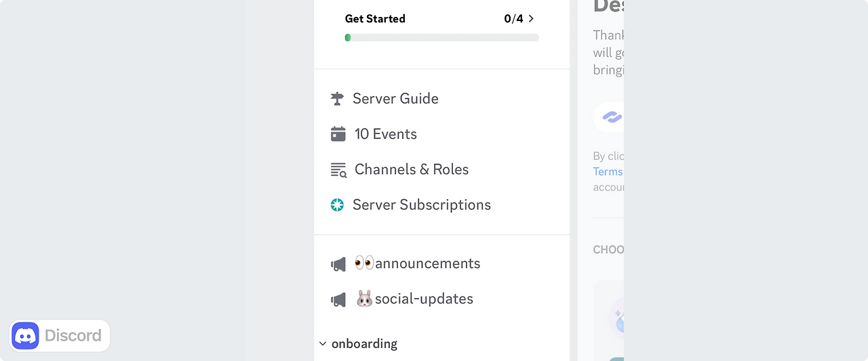Click the blue Discord logo icon

click(x=26, y=336)
